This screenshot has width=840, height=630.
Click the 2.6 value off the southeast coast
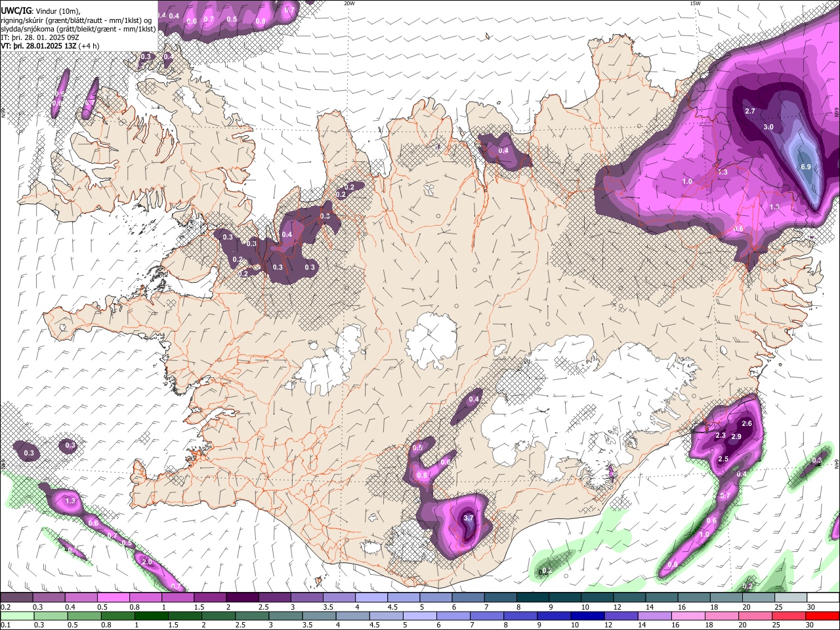click(746, 423)
